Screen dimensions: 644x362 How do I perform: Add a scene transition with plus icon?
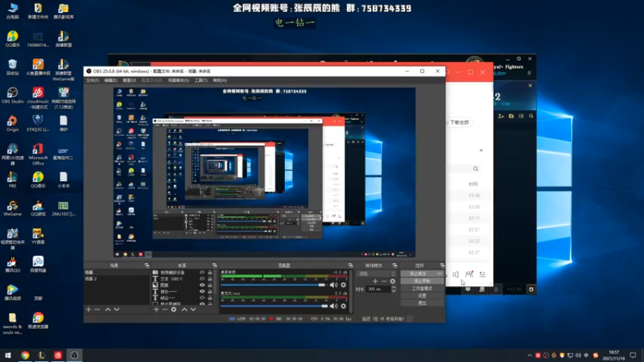(375, 281)
